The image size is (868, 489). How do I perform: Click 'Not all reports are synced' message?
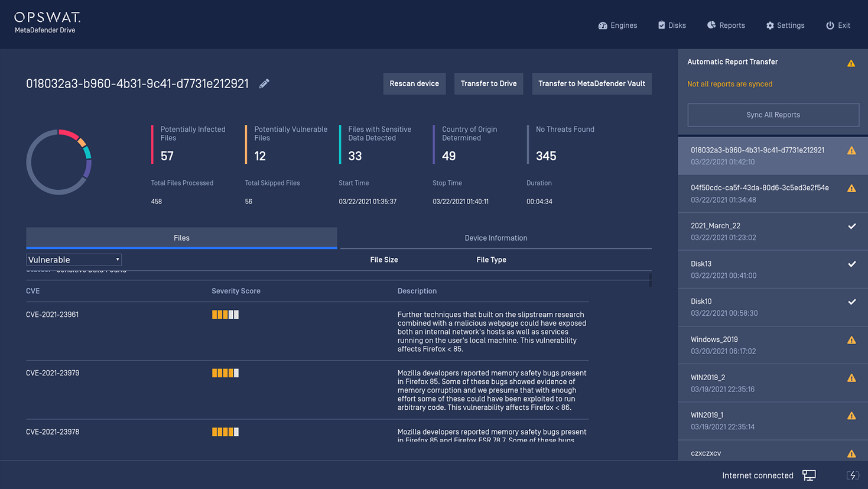tap(730, 84)
